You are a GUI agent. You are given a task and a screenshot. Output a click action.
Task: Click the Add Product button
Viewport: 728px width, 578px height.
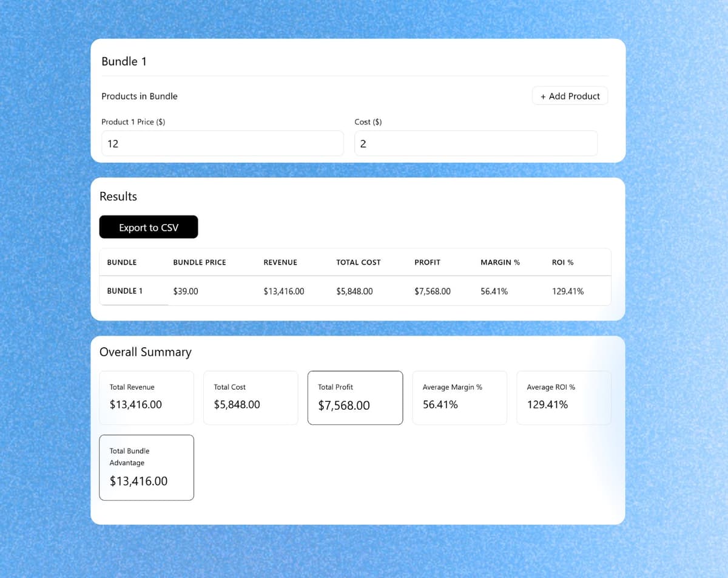point(569,96)
